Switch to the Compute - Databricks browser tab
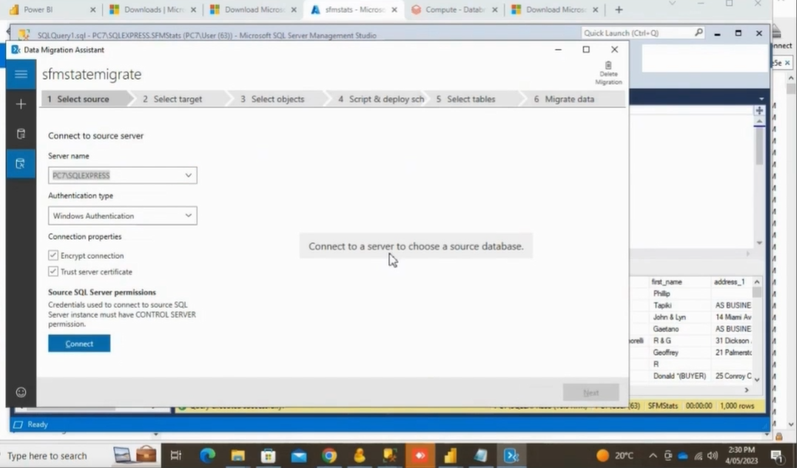The height and width of the screenshot is (468, 797). coord(455,10)
